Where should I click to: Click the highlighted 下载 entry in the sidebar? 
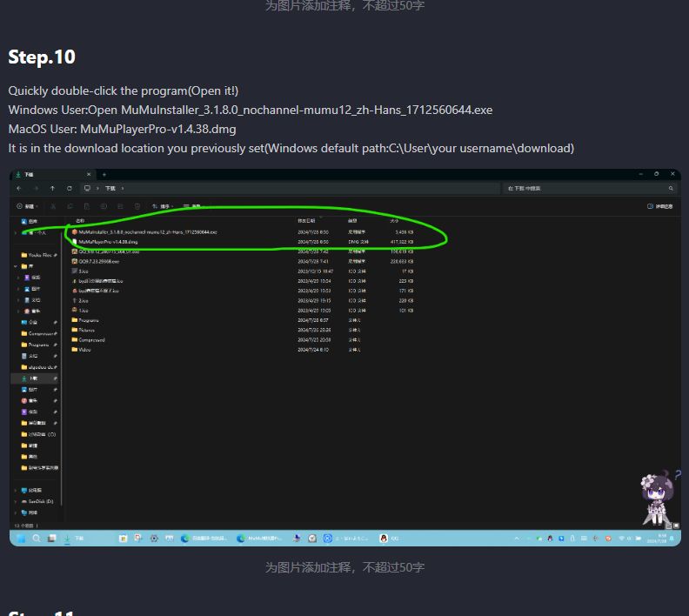35,378
